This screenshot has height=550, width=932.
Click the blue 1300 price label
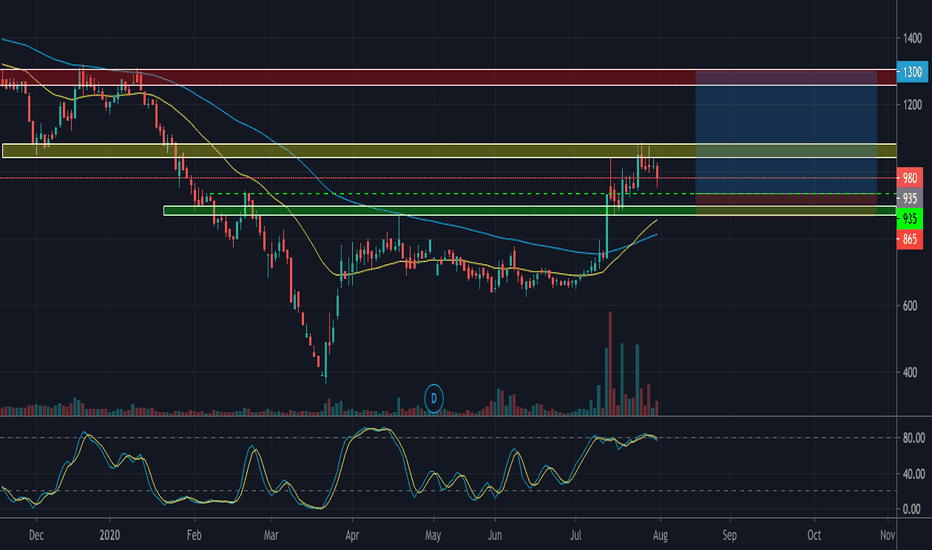coord(912,72)
